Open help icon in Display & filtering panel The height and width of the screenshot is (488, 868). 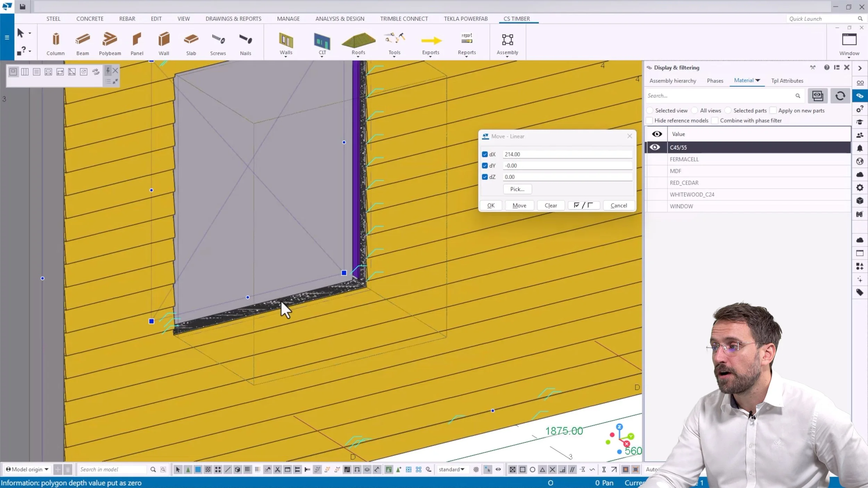(x=827, y=67)
